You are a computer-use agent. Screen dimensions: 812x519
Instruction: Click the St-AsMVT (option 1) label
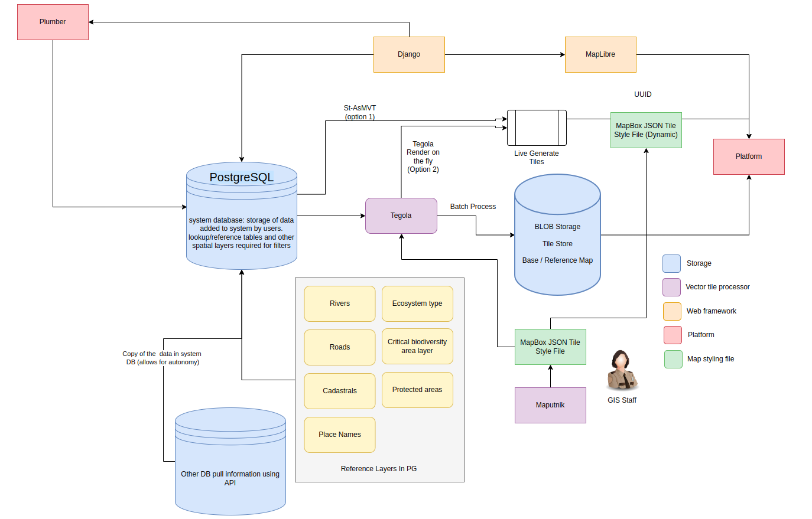[x=360, y=112]
